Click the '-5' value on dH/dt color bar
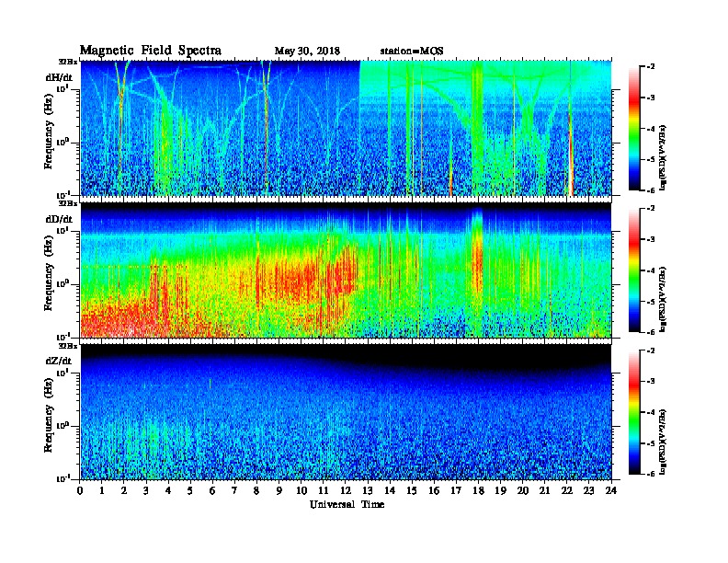The height and width of the screenshot is (563, 728). [x=651, y=159]
